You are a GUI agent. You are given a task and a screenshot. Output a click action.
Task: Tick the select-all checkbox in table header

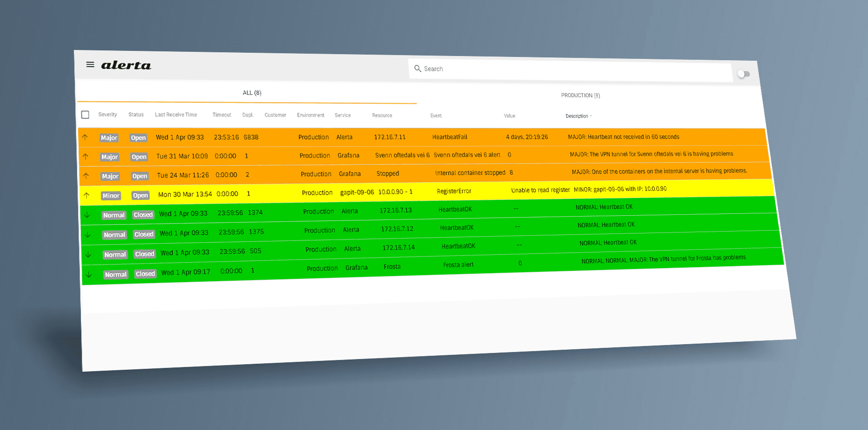coord(85,114)
